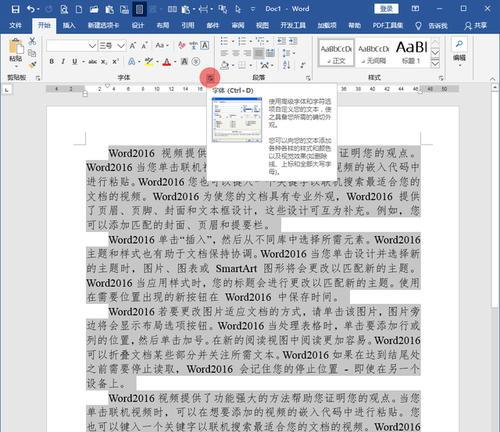Open the line spacing options dropdown
This screenshot has width=500, height=432.
point(288,53)
